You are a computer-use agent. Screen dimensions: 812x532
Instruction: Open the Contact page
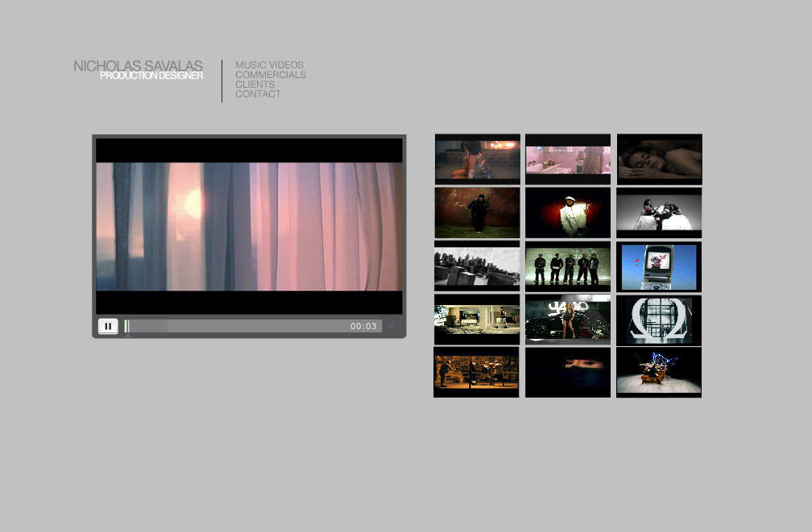(x=258, y=94)
